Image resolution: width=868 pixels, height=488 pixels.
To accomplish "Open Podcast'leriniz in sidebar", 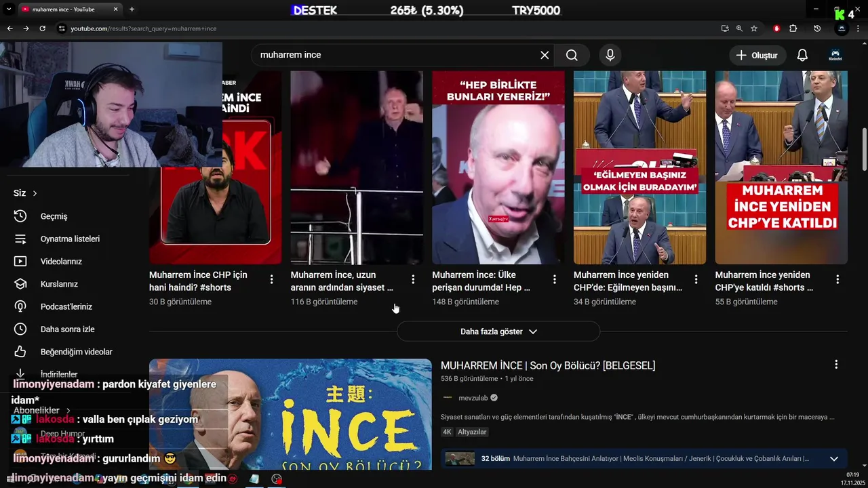I will coord(68,306).
